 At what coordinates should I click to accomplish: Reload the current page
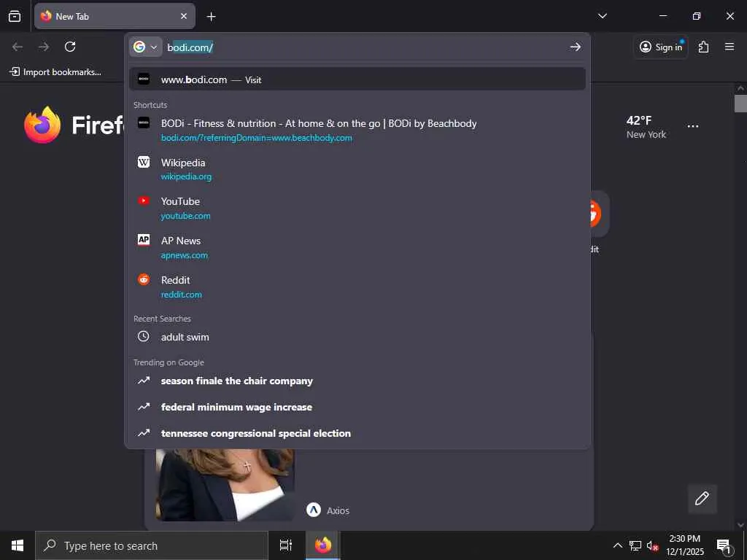pyautogui.click(x=70, y=47)
